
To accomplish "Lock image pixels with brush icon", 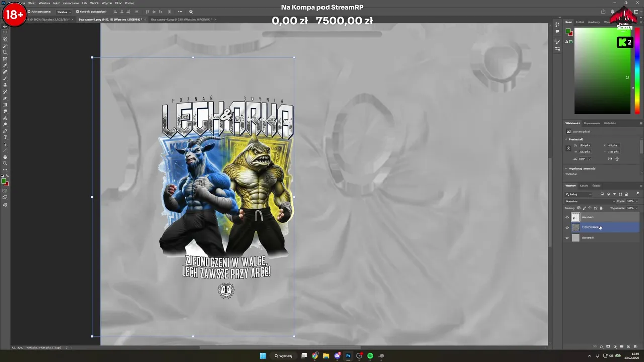I will click(584, 208).
